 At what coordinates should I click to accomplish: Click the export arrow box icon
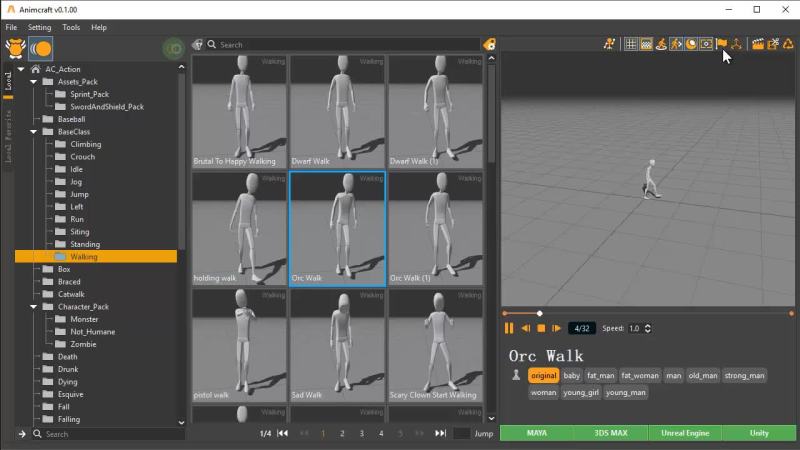point(773,44)
